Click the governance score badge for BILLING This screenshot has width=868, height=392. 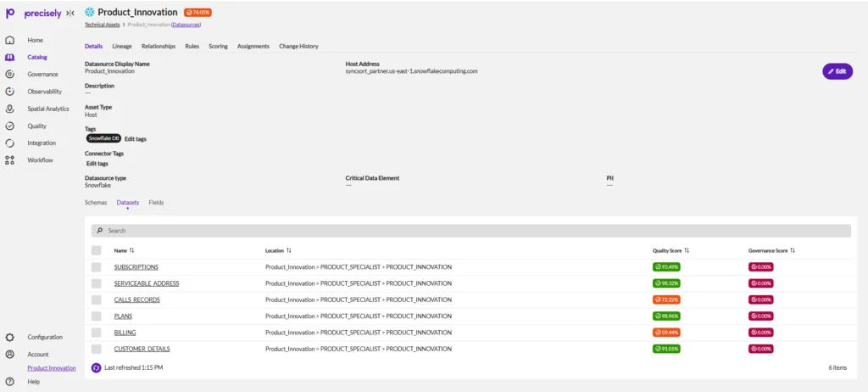[760, 333]
